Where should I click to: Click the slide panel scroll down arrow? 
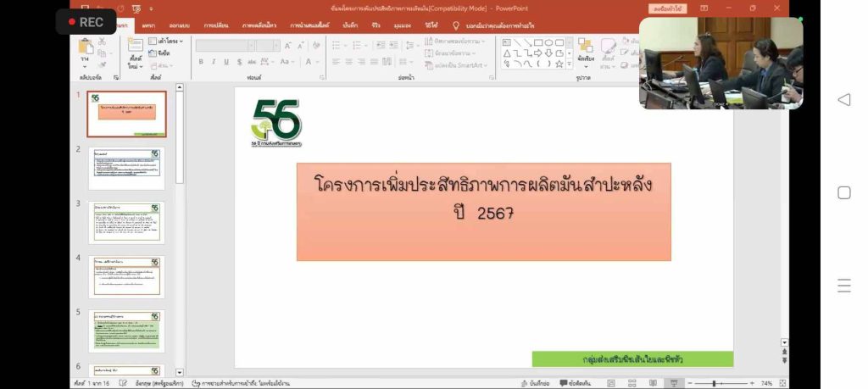pos(179,372)
